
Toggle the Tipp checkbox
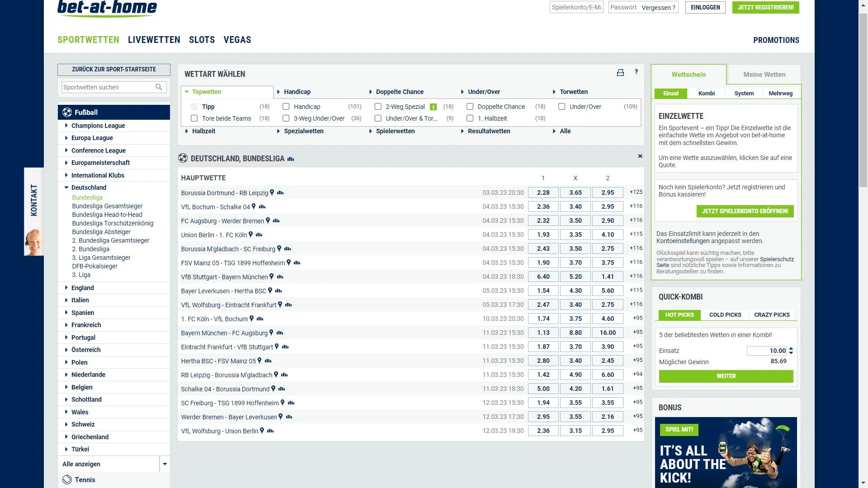point(194,107)
